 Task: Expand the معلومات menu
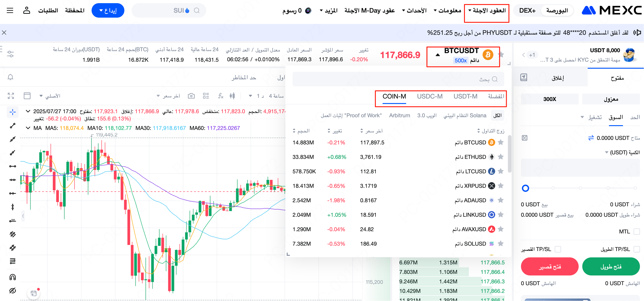coord(447,10)
